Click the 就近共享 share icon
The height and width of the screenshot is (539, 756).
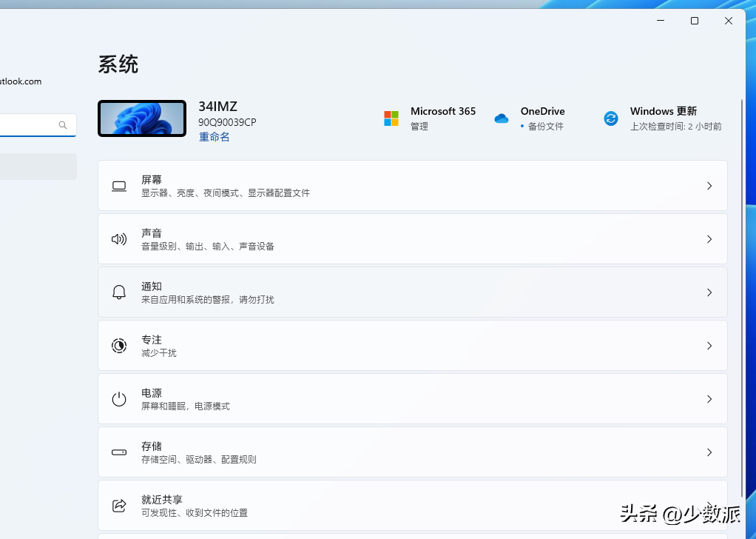point(119,506)
